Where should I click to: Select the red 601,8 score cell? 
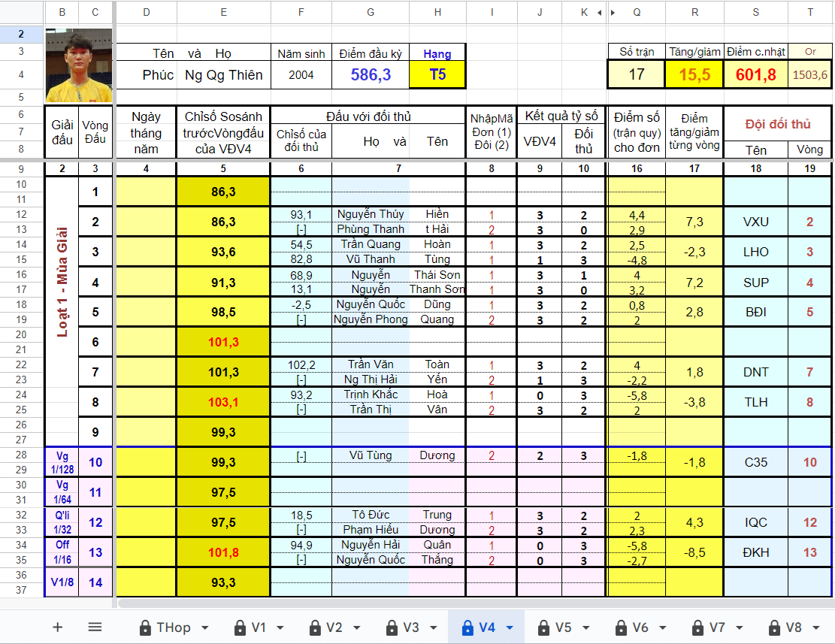click(755, 74)
